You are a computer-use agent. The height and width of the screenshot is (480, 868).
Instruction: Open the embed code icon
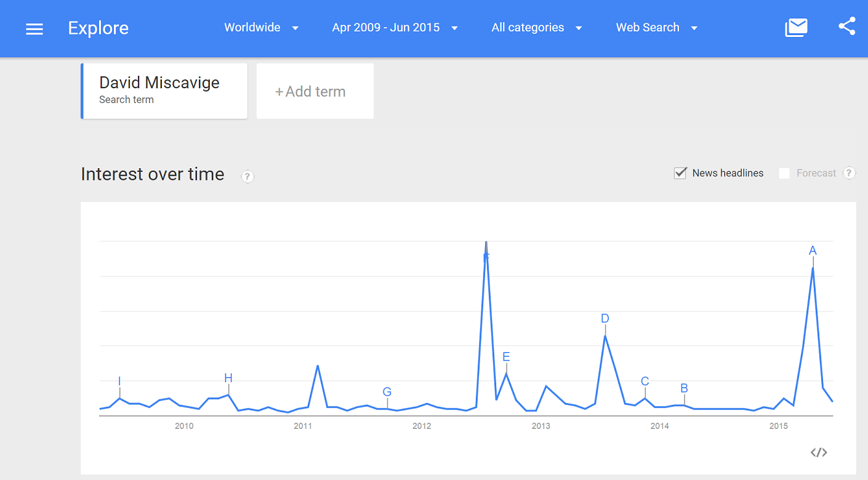(x=818, y=453)
